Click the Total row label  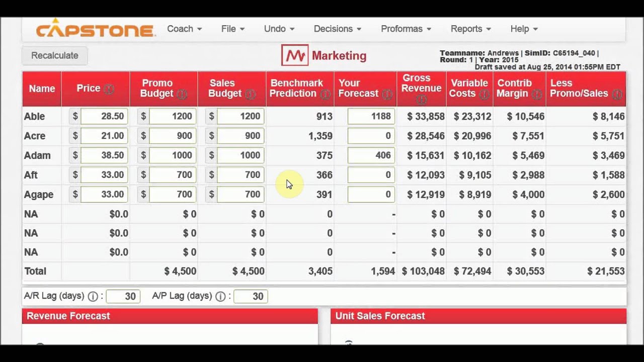(x=35, y=271)
